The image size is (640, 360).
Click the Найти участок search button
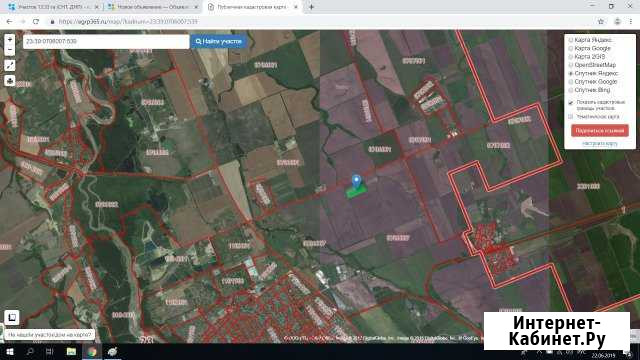click(x=219, y=41)
